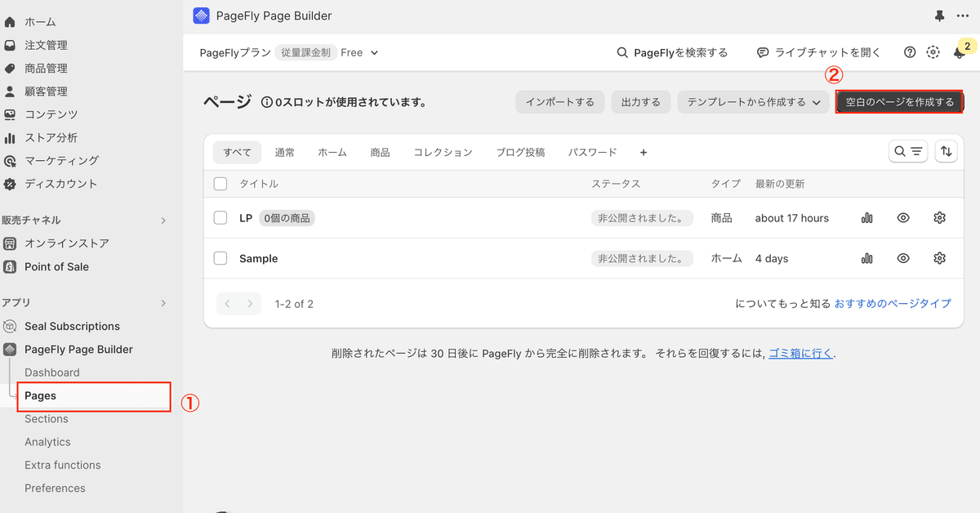Select the パスワード tab
Image resolution: width=980 pixels, height=513 pixels.
tap(592, 152)
